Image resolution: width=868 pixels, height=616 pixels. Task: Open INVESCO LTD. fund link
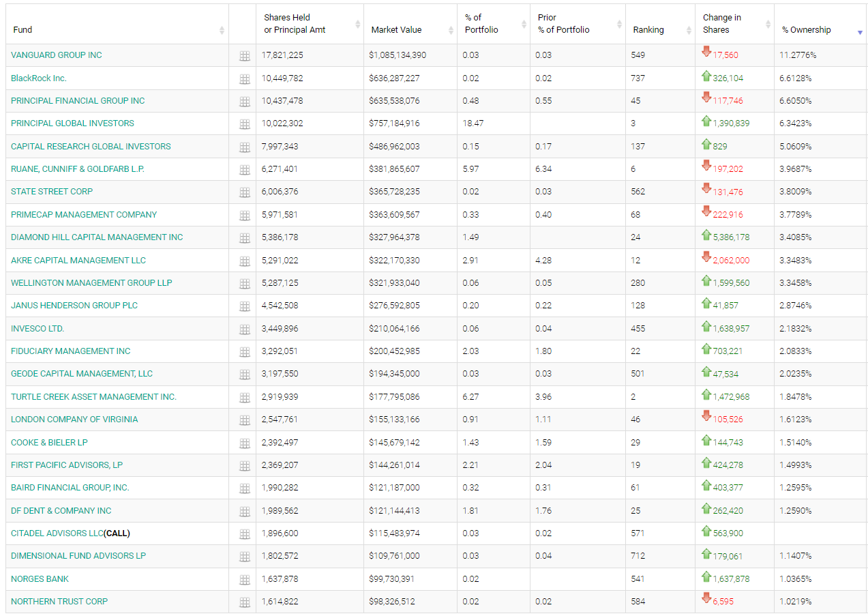click(38, 329)
